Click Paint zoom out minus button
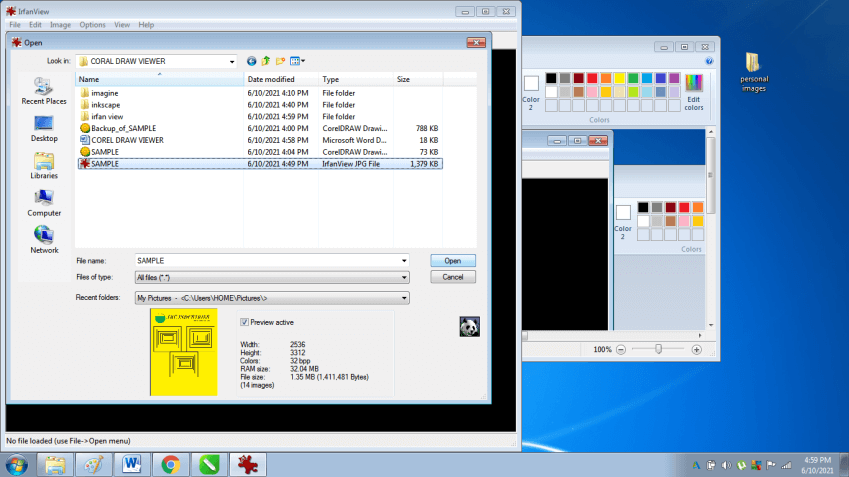This screenshot has width=849, height=477. point(621,350)
